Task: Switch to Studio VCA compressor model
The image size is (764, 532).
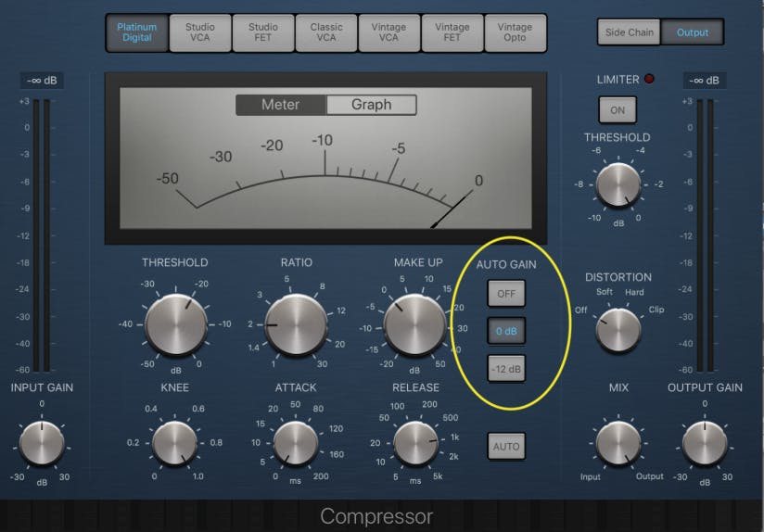Action: tap(199, 32)
